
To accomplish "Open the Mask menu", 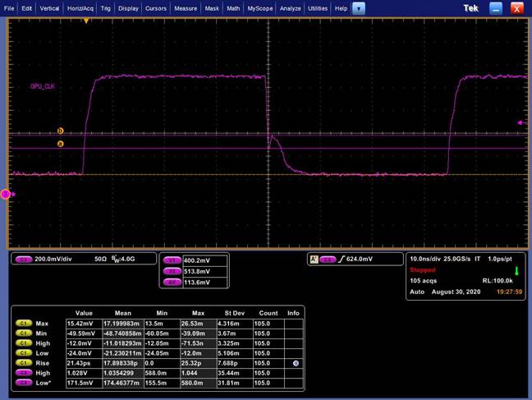I will click(x=212, y=8).
